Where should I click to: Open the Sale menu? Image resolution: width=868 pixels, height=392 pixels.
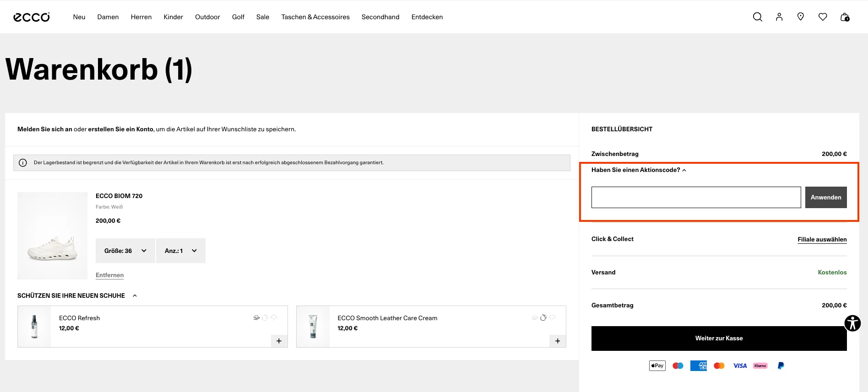tap(263, 17)
